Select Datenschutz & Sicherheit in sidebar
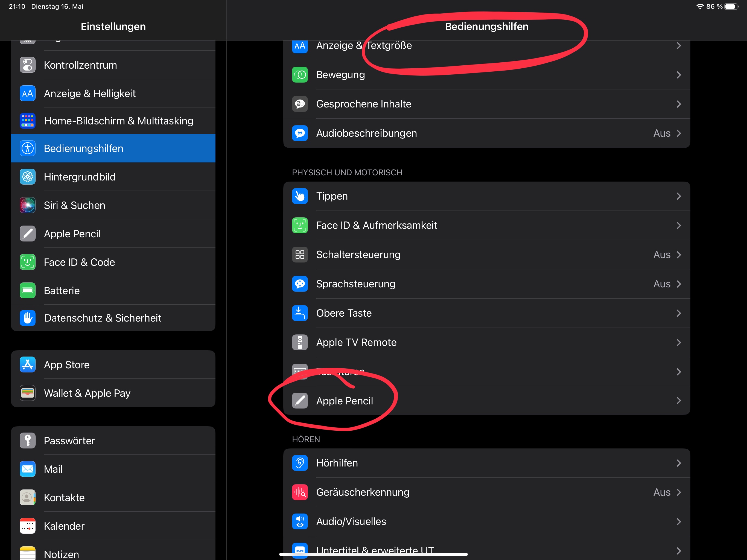This screenshot has width=747, height=560. [103, 318]
